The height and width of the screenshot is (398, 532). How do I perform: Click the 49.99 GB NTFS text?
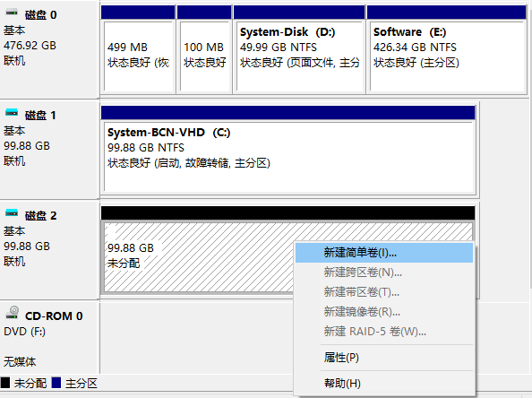[279, 48]
